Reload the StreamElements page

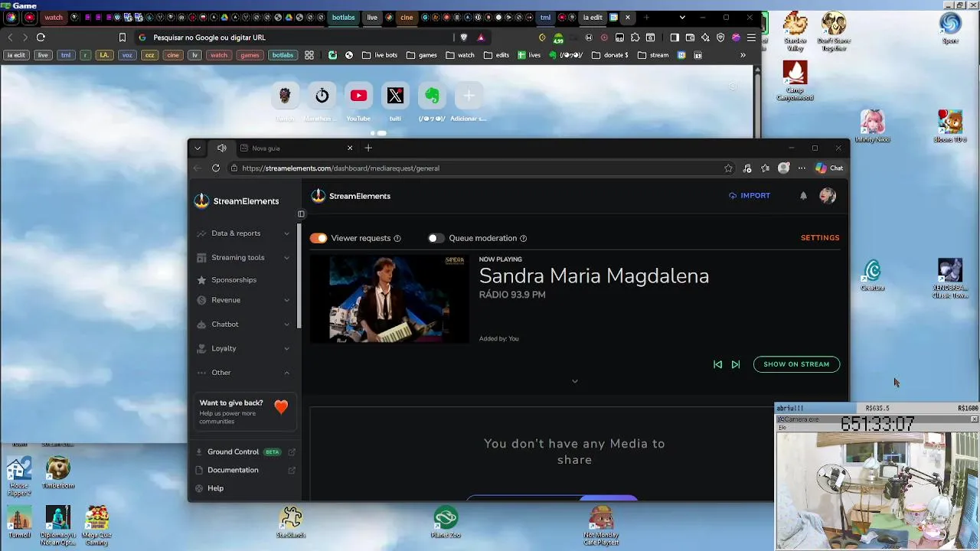216,168
